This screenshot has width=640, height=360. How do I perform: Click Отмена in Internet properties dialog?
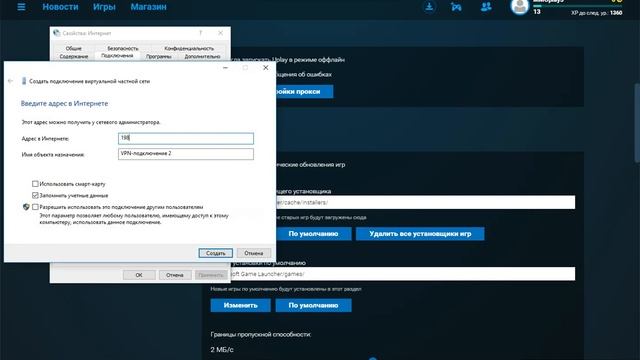(175, 275)
